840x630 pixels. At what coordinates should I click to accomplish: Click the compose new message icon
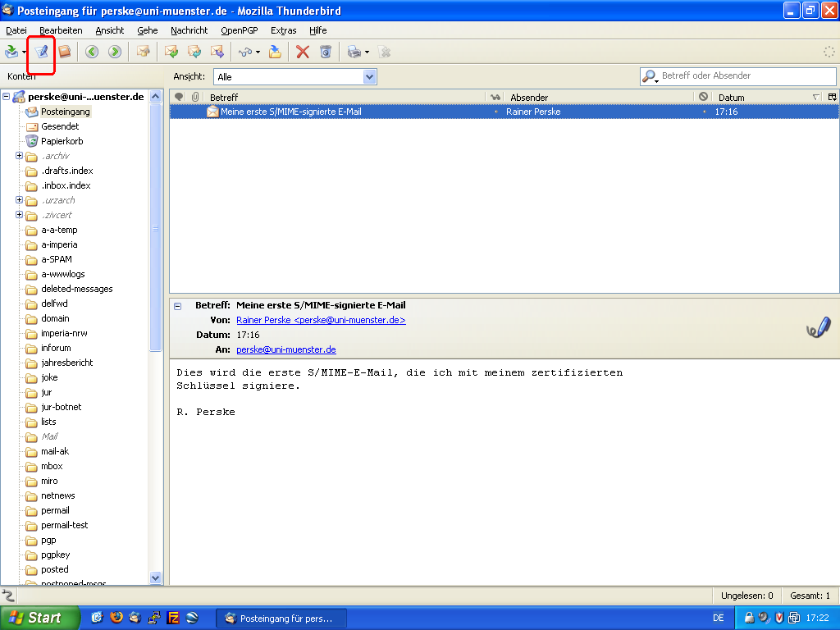coord(41,52)
